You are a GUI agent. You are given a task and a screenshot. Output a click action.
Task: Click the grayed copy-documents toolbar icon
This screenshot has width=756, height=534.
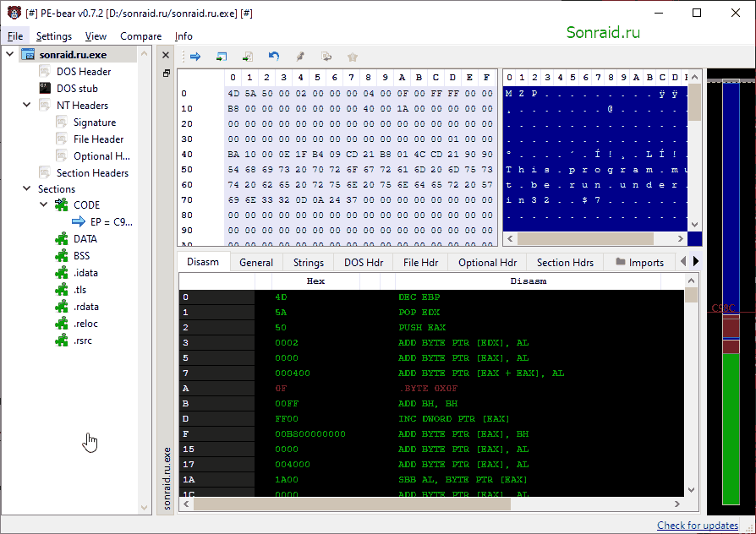pyautogui.click(x=326, y=57)
